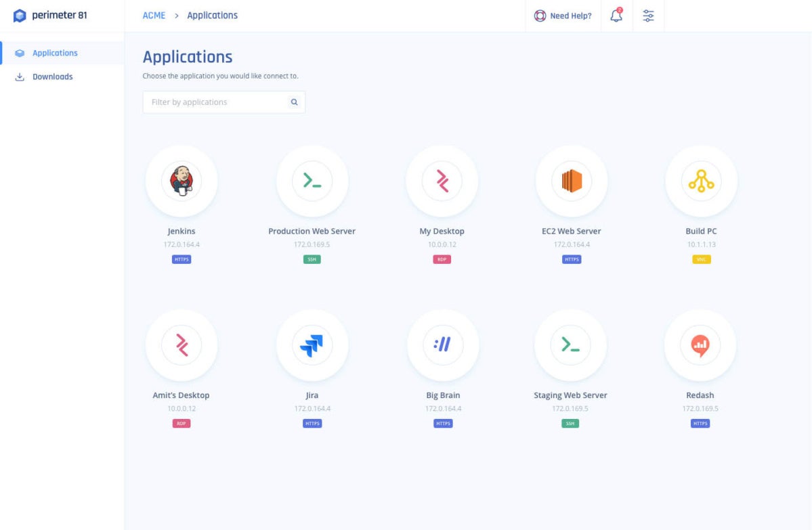Click the Applications breadcrumb
Image resolution: width=812 pixels, height=530 pixels.
[213, 16]
